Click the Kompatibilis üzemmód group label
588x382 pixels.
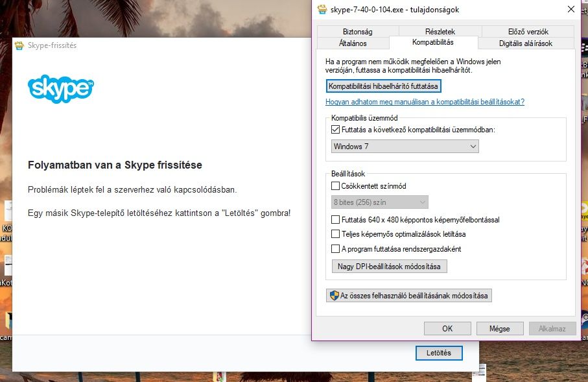tap(364, 118)
